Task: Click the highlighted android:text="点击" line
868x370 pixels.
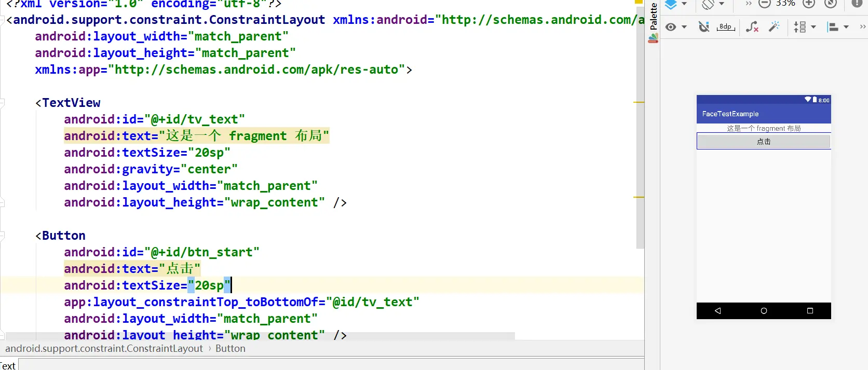Action: [x=132, y=269]
